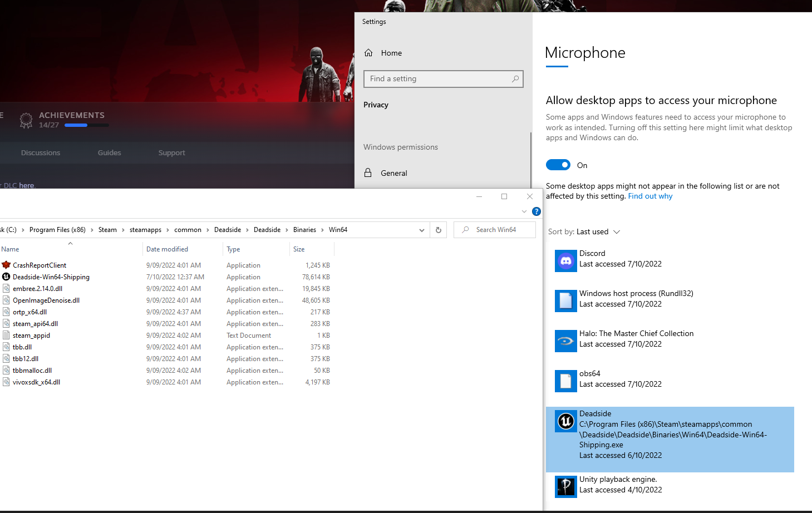Click the Deadside Unreal Engine icon
812x513 pixels.
[x=565, y=421]
